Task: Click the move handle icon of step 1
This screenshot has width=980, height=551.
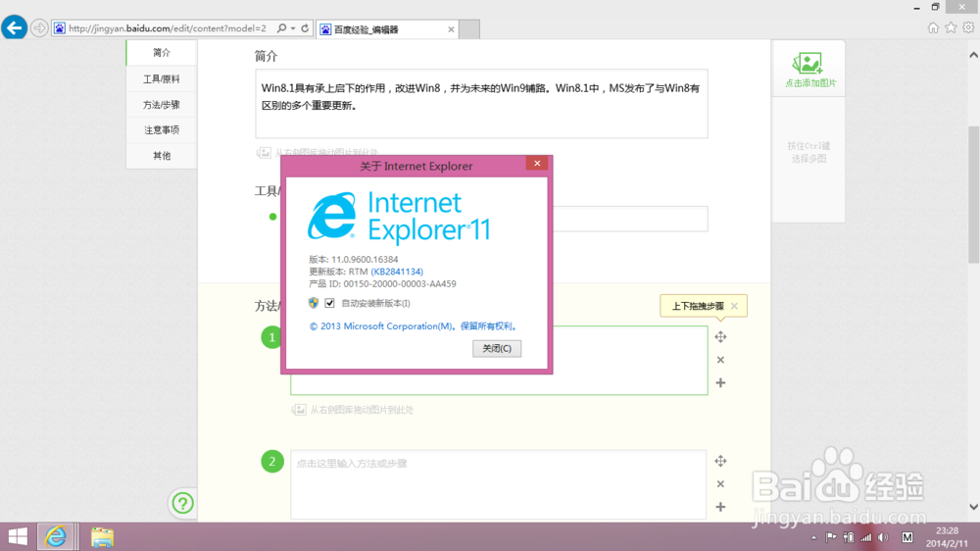Action: coord(720,337)
